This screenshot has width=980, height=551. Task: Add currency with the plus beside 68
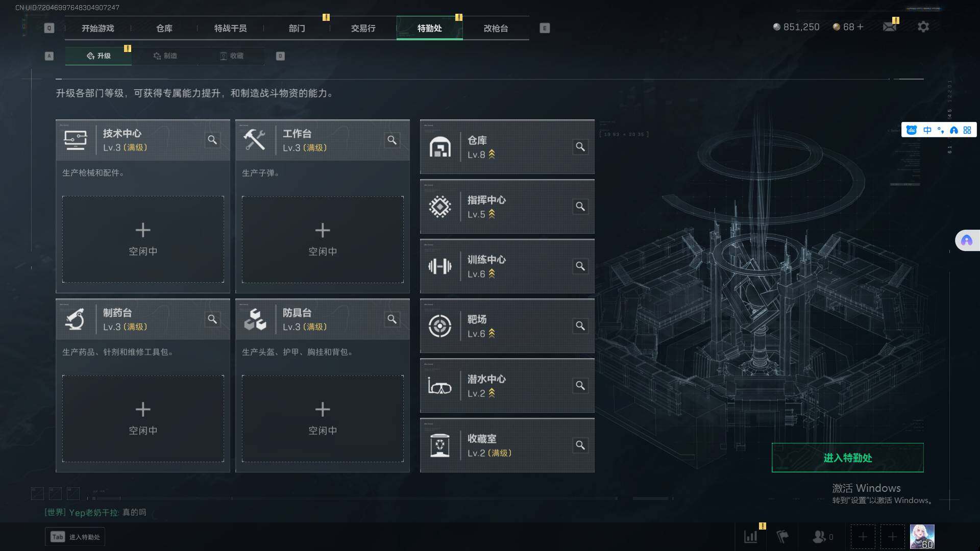(860, 27)
